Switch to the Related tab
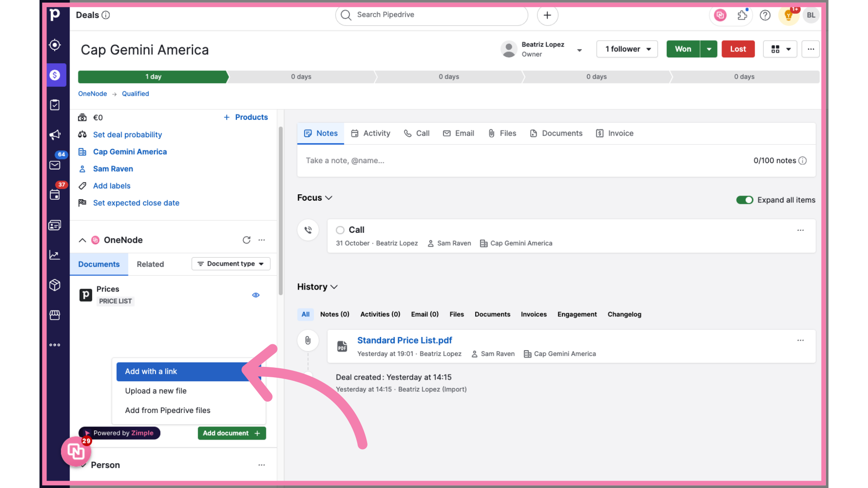This screenshot has height=488, width=868. pos(150,264)
